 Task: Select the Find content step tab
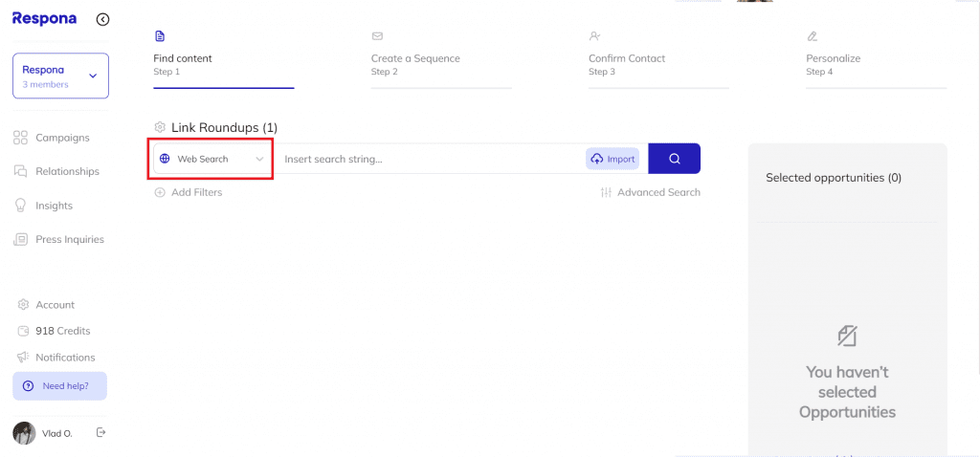point(224,59)
